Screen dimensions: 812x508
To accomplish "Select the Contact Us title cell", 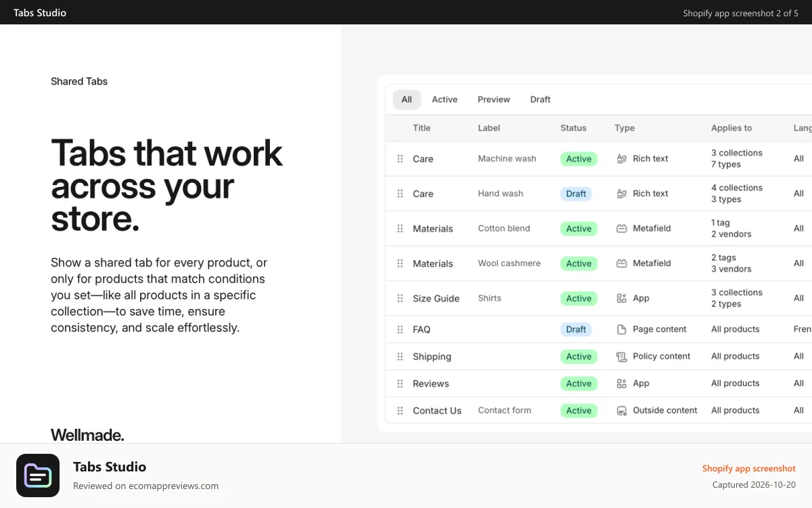I will pyautogui.click(x=437, y=410).
